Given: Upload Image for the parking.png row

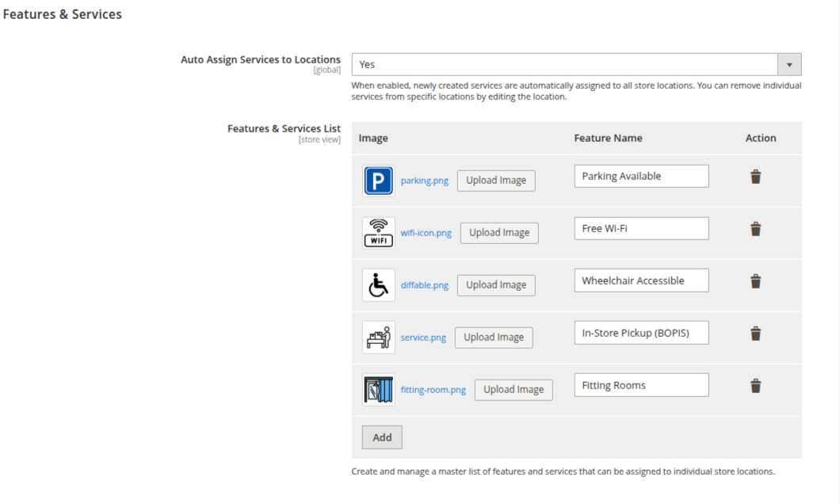Looking at the screenshot, I should (496, 181).
